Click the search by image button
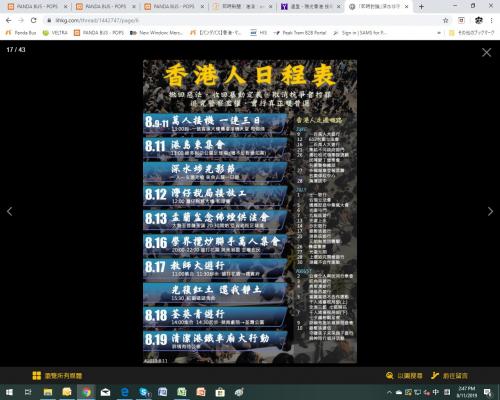Viewport: 500px width, 400px height. 404,376
